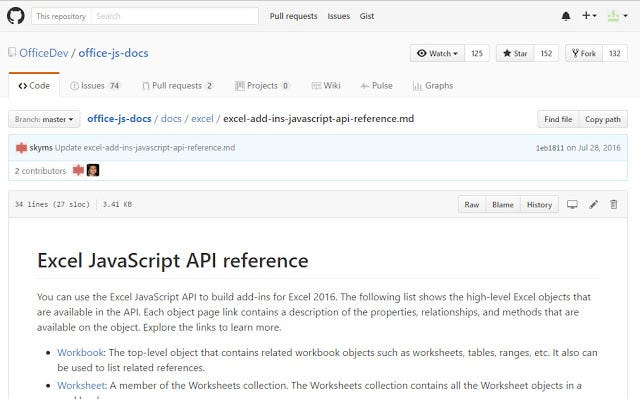640x399 pixels.
Task: Open the second contributor photo avatar
Action: [93, 170]
